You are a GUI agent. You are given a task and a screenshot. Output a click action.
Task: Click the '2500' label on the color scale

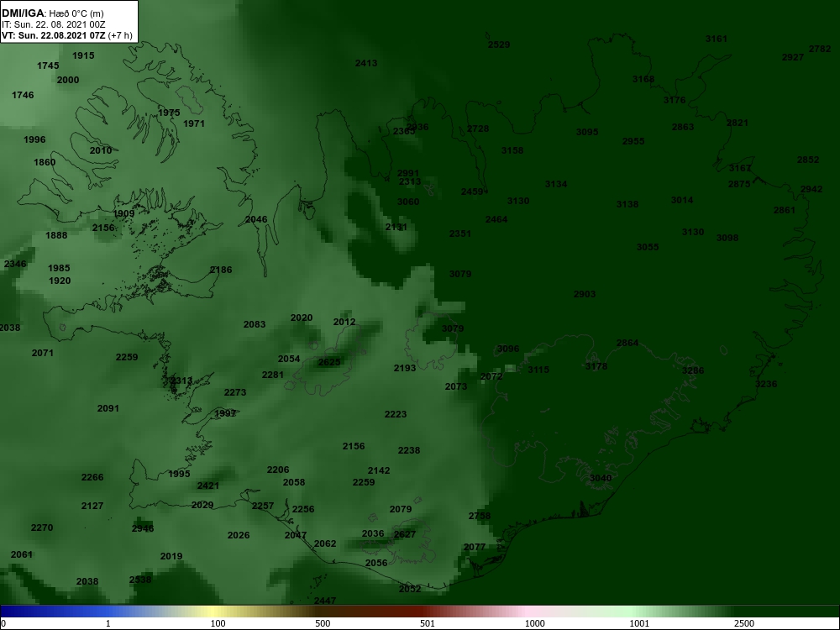pos(744,623)
